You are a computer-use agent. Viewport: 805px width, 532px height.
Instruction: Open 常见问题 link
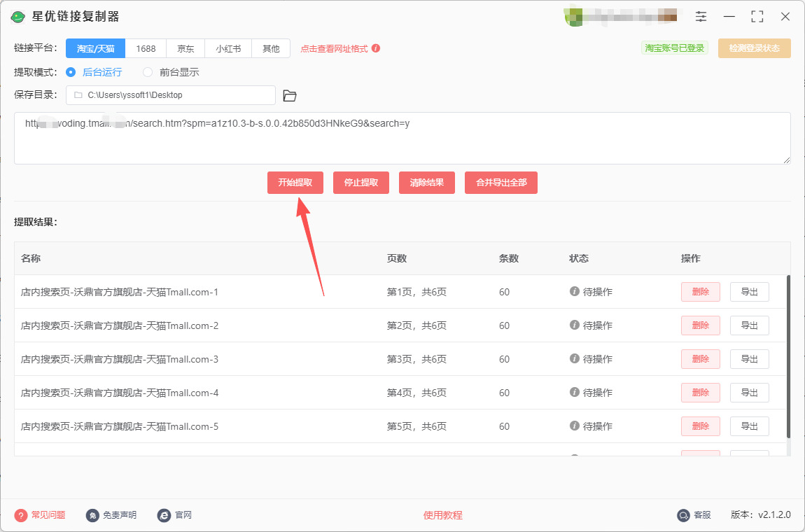point(48,515)
